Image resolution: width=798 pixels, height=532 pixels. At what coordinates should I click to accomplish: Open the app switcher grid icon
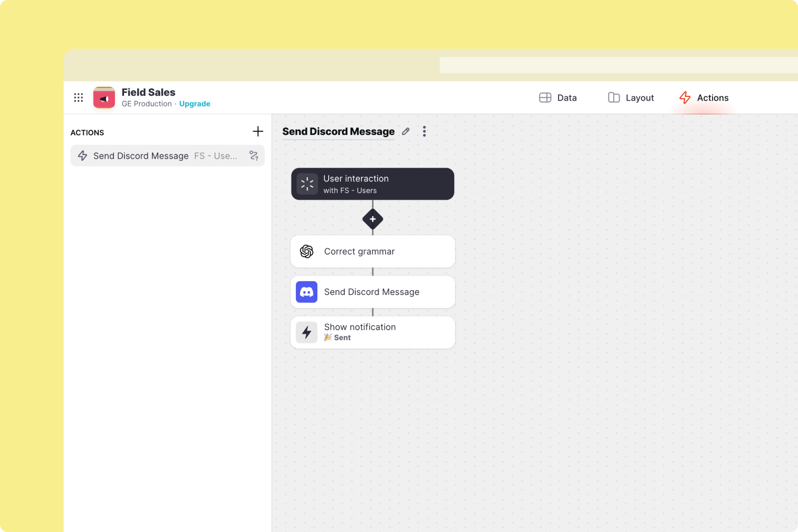tap(78, 97)
